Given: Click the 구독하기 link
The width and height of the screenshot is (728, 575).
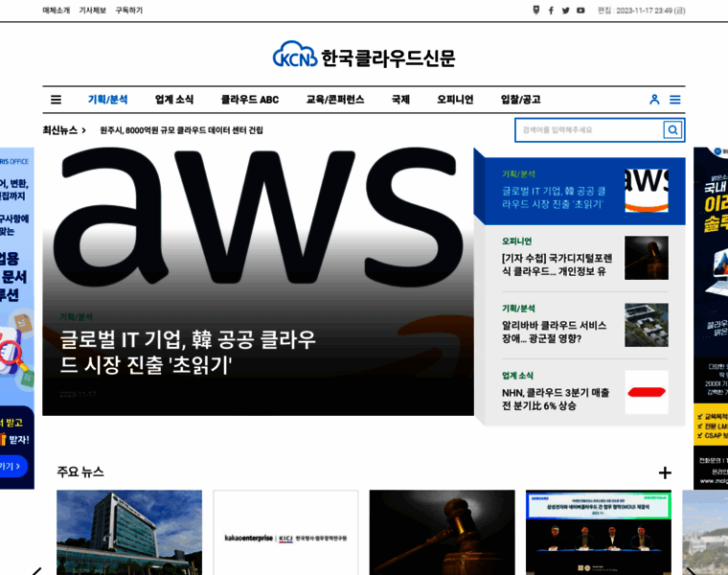Looking at the screenshot, I should (128, 11).
